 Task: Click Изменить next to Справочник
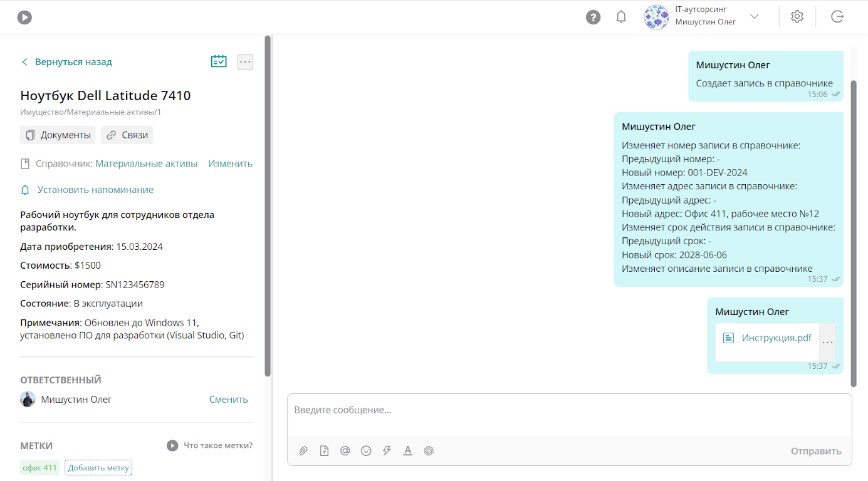point(230,163)
